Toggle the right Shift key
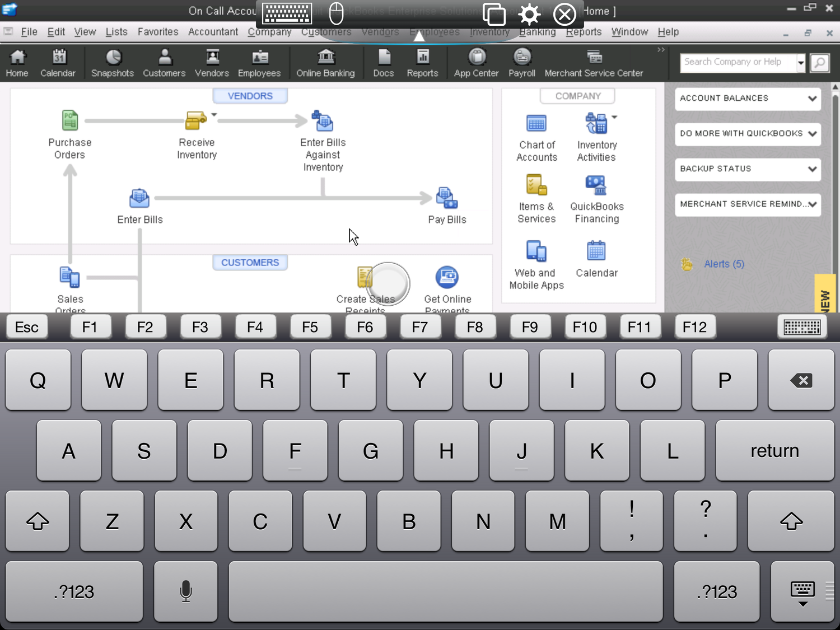This screenshot has height=630, width=840. [791, 521]
